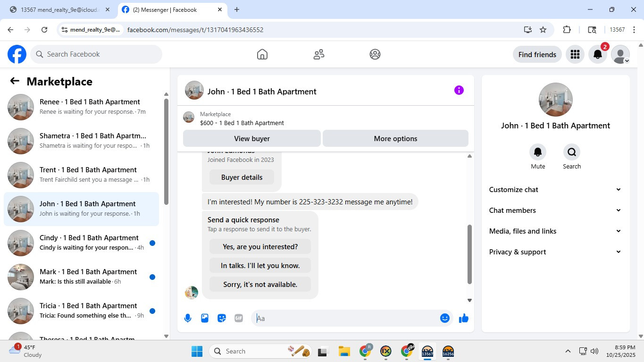
Task: Choose a sticker icon
Action: (222, 318)
